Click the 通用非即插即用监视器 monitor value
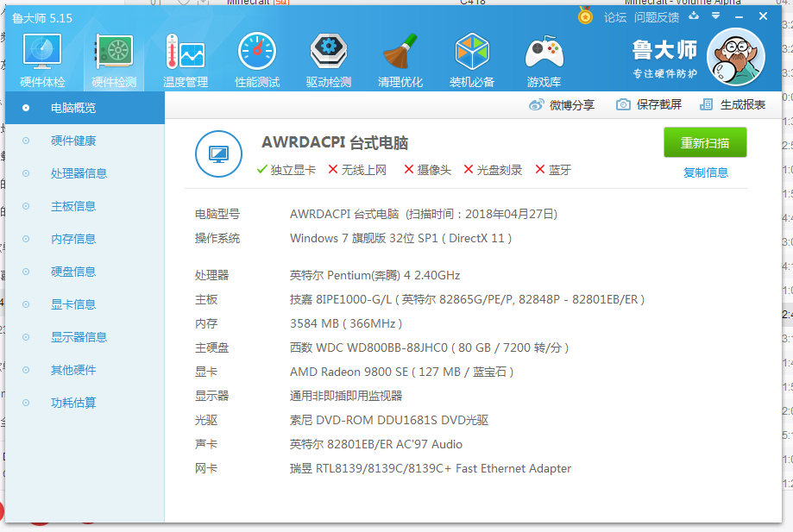The width and height of the screenshot is (793, 532). pyautogui.click(x=346, y=396)
